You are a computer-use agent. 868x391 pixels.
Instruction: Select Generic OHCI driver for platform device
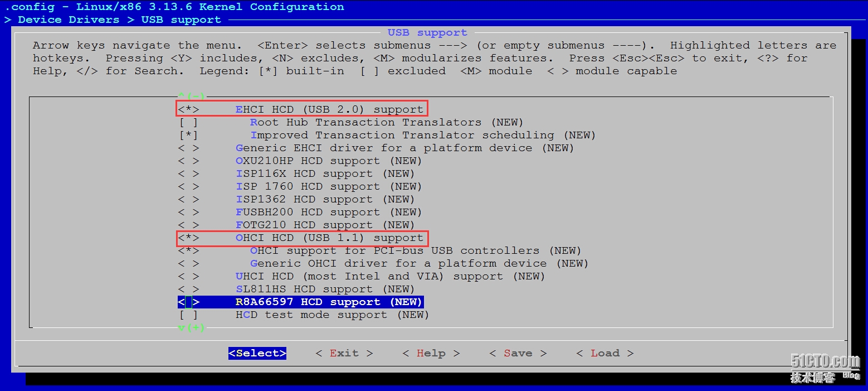[420, 263]
